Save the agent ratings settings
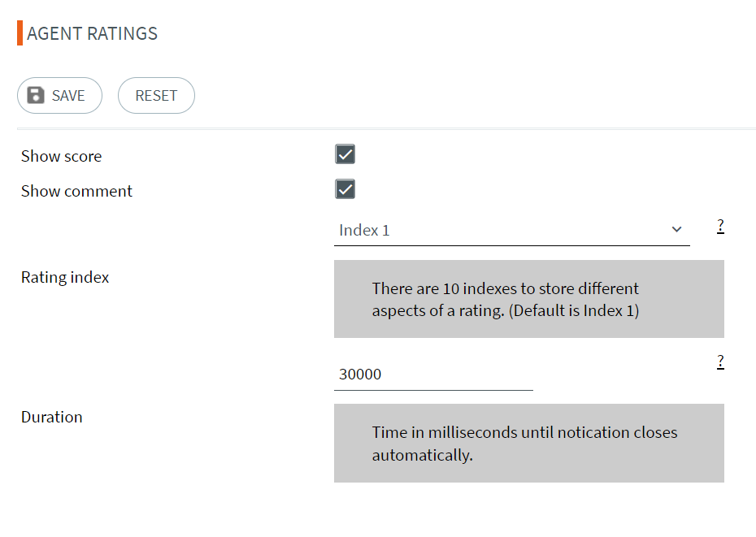This screenshot has height=537, width=756. [x=60, y=95]
